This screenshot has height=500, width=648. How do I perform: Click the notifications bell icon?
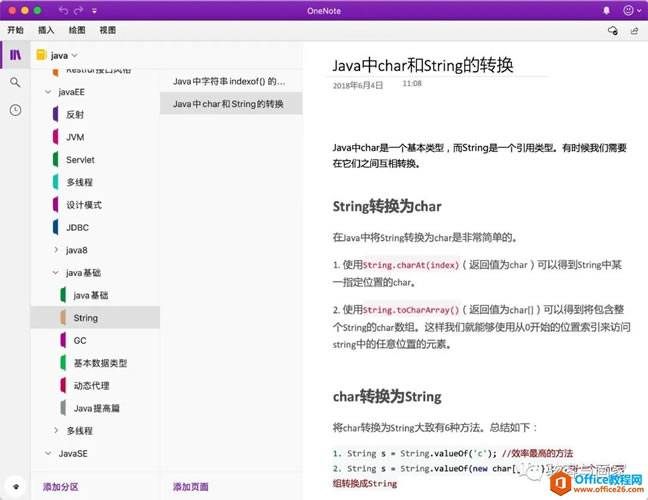click(606, 10)
